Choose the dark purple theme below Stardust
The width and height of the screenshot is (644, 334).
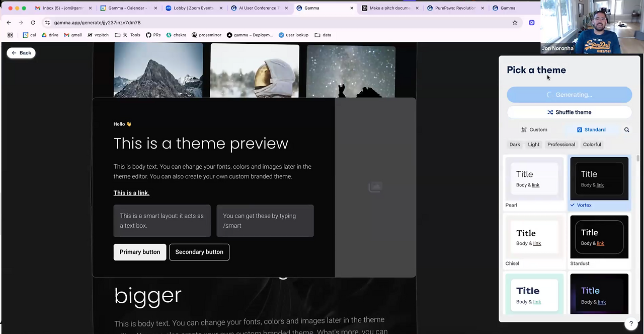click(599, 294)
